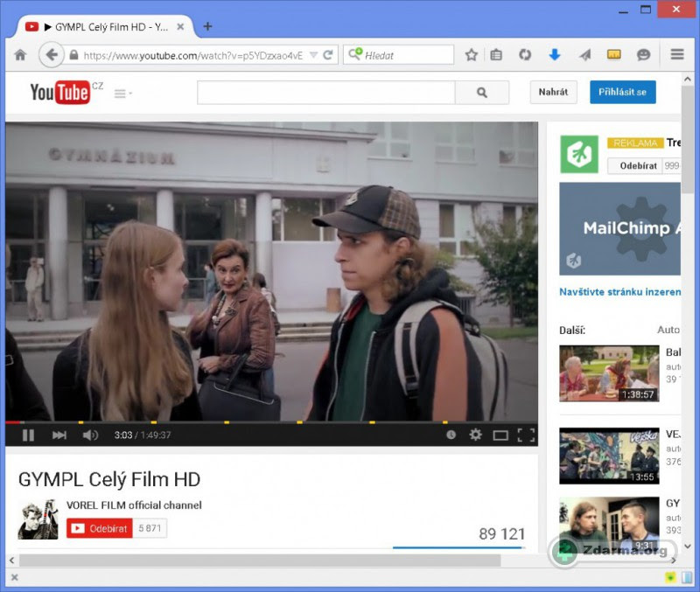Open URL history dropdown arrow

click(x=313, y=55)
